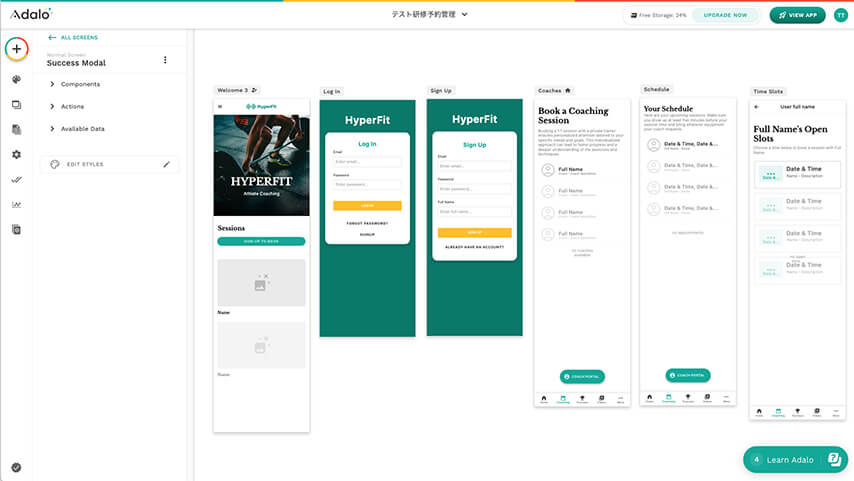
Task: Open the Learn Adalo help widget
Action: pos(796,459)
